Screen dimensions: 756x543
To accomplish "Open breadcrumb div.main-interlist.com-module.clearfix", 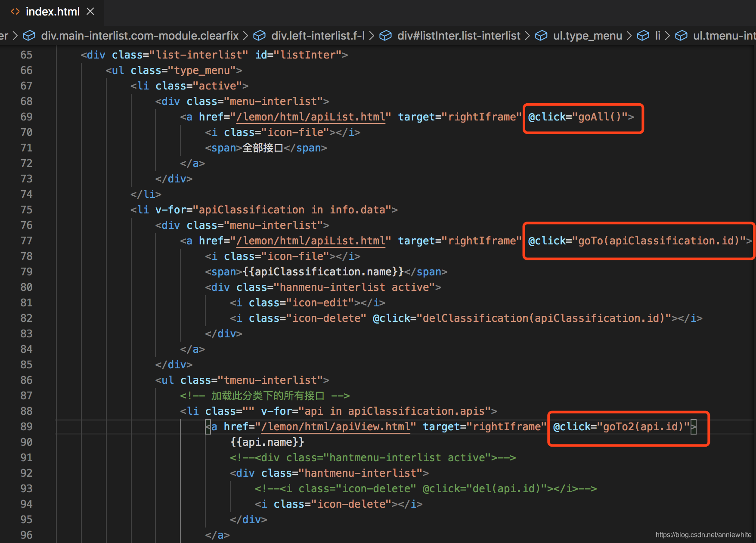I will point(139,35).
